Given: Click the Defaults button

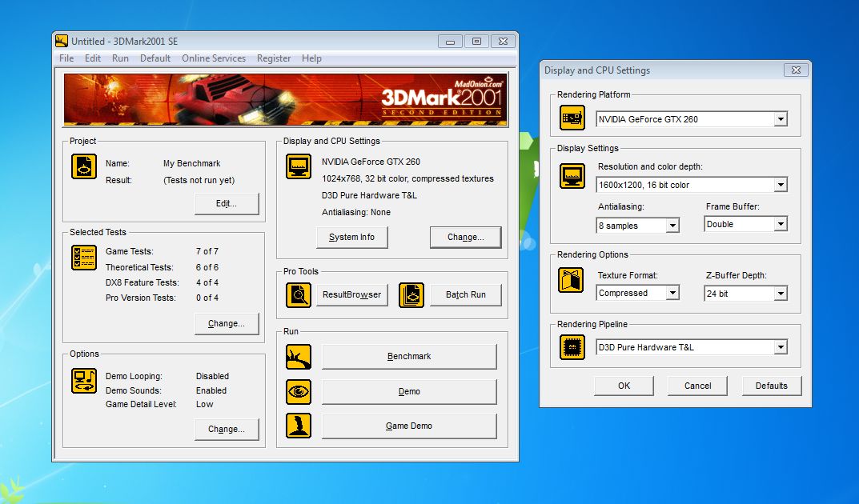Looking at the screenshot, I should pyautogui.click(x=772, y=386).
